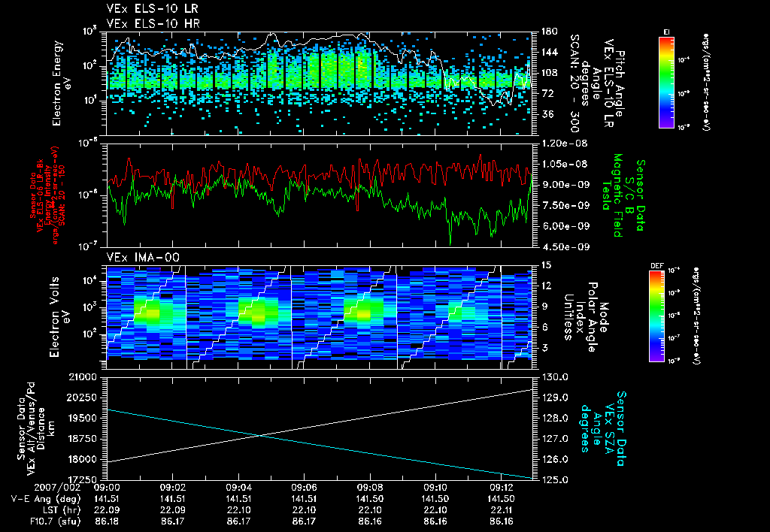Viewport: 770px width, 532px height.
Task: Click the 09:04 time tick label
Action: (238, 488)
